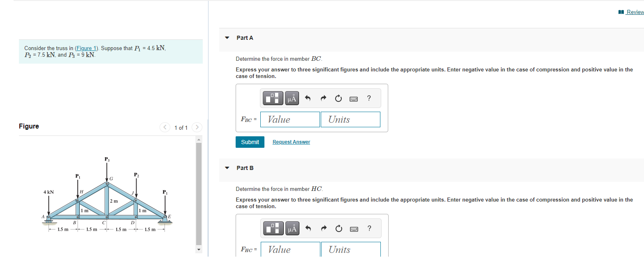Collapse the Part A section

227,38
